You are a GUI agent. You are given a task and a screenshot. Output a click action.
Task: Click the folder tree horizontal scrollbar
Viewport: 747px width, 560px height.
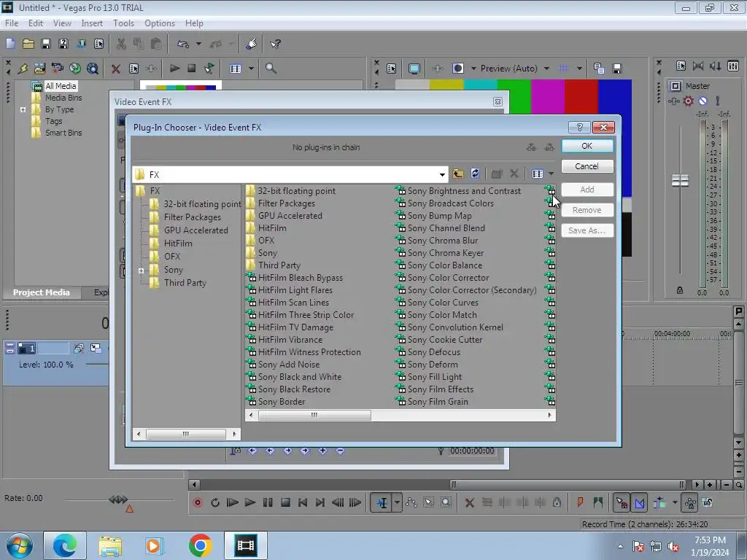(x=186, y=434)
